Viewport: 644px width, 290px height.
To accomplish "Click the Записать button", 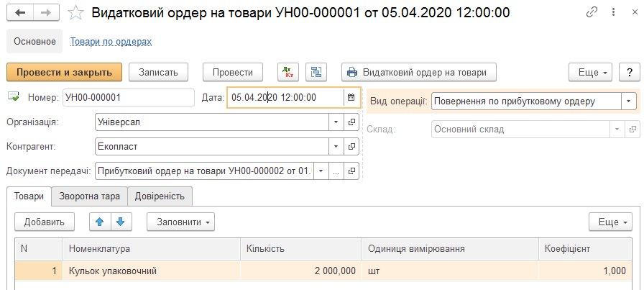I will point(158,73).
